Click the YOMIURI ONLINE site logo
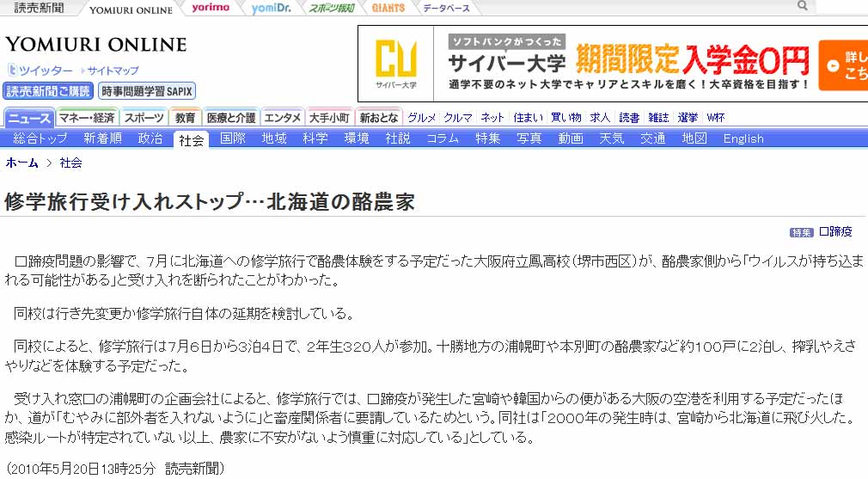868x479 pixels. (x=95, y=45)
